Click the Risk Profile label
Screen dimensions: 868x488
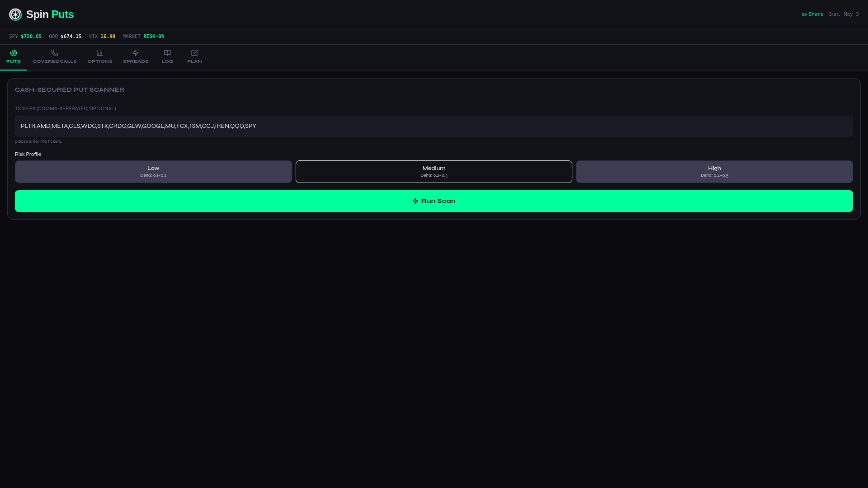(28, 155)
